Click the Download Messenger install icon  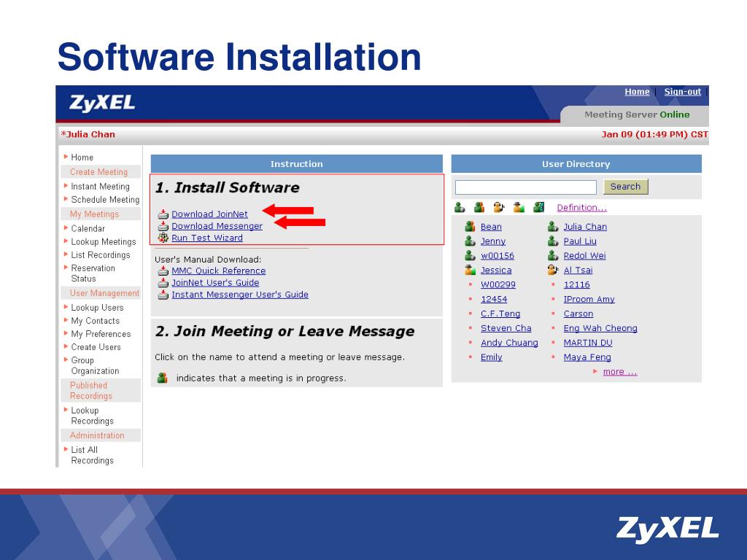point(163,226)
